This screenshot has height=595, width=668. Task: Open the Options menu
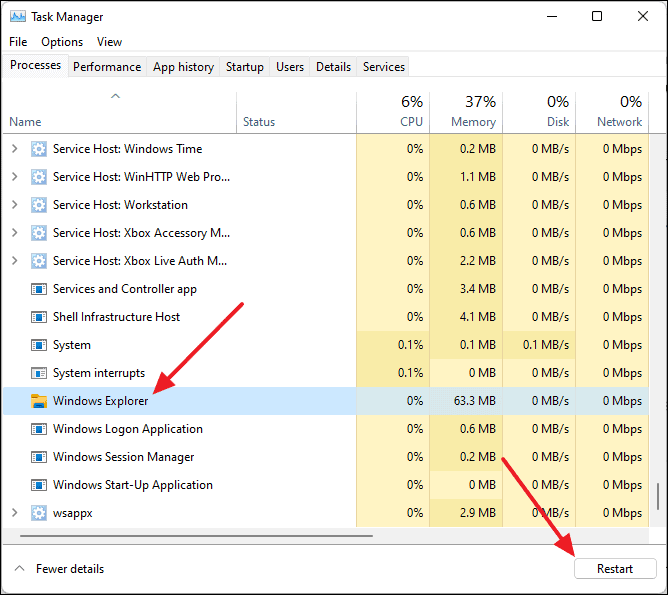pos(62,42)
